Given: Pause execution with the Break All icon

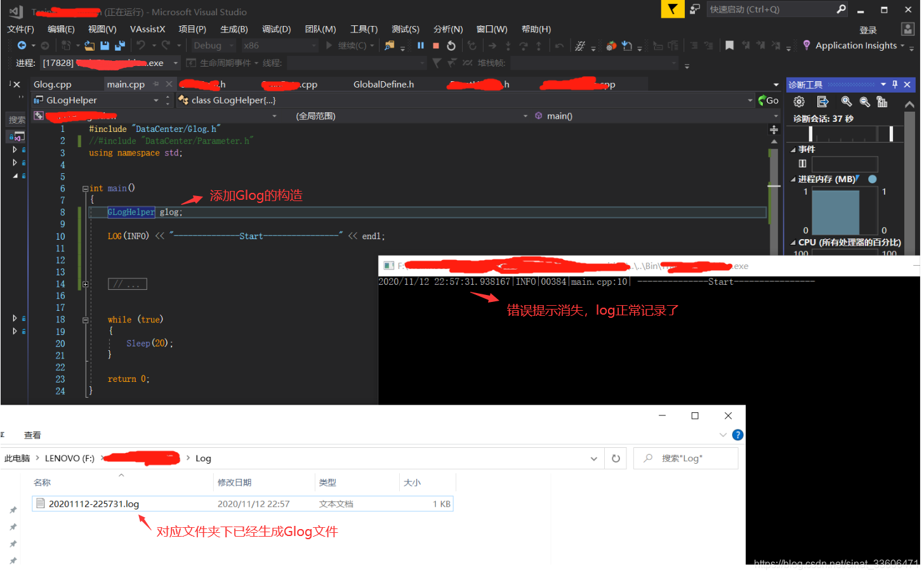Looking at the screenshot, I should [421, 46].
